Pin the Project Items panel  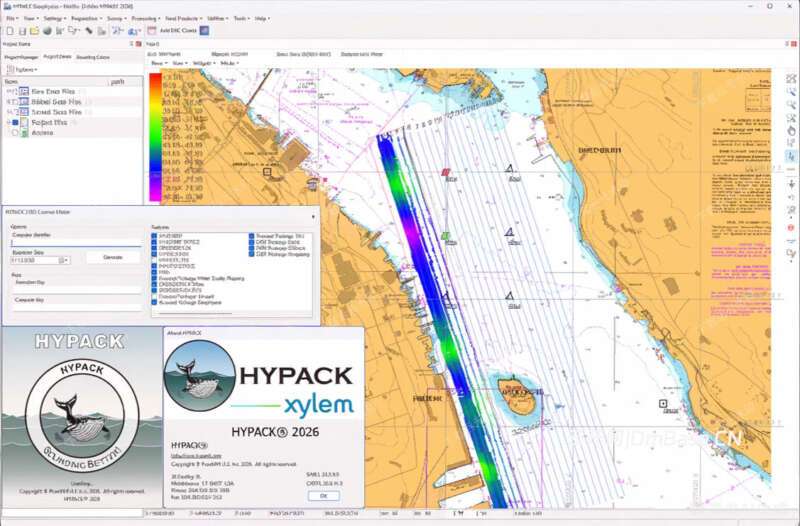click(x=132, y=44)
